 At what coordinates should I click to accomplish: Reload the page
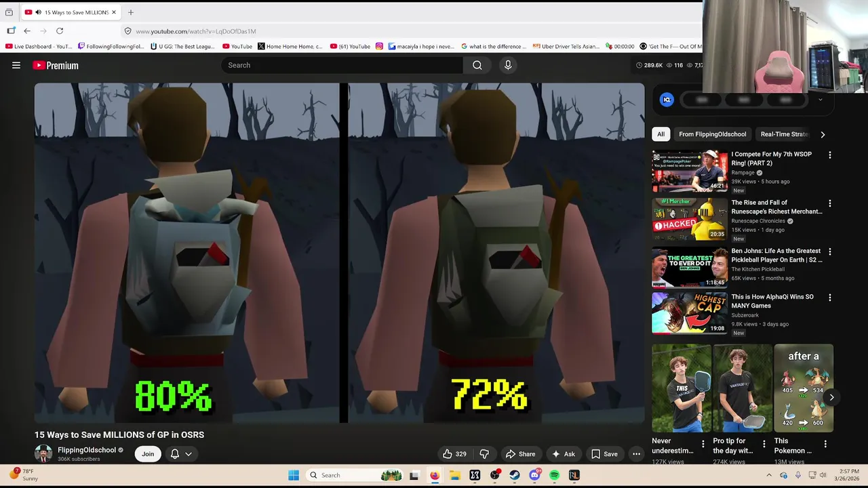tap(60, 31)
